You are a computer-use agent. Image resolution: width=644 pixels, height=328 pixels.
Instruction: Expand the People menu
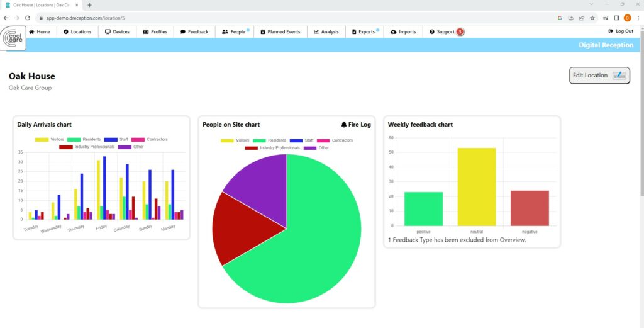click(234, 31)
